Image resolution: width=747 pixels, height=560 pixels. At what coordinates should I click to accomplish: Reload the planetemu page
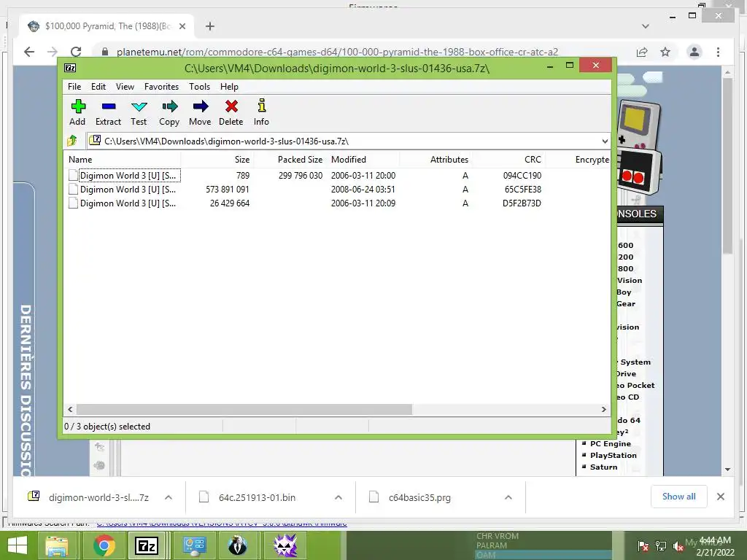point(76,52)
